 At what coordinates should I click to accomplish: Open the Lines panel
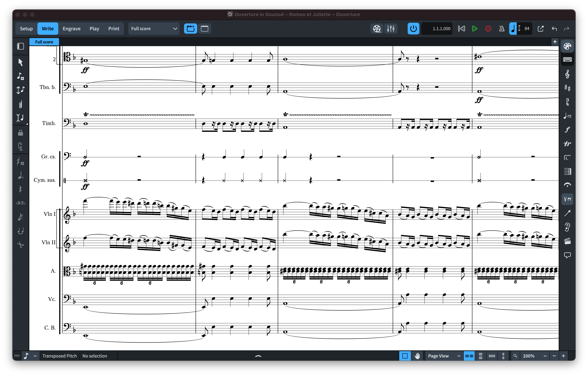[567, 213]
